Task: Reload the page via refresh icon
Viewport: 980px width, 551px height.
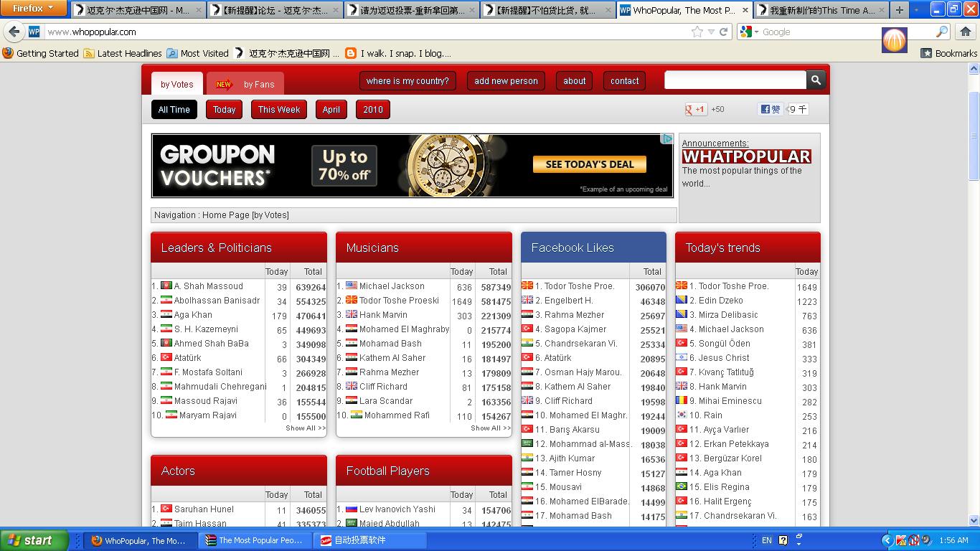Action: pos(724,32)
